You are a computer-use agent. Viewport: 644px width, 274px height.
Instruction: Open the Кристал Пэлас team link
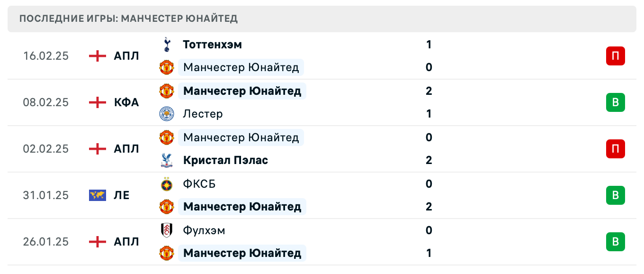(x=225, y=160)
